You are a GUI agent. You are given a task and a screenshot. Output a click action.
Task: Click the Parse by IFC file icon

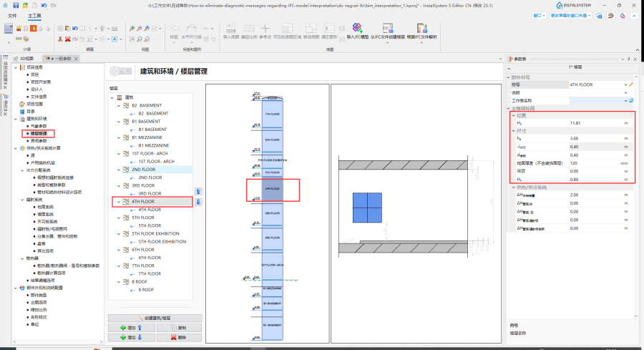coord(421,29)
